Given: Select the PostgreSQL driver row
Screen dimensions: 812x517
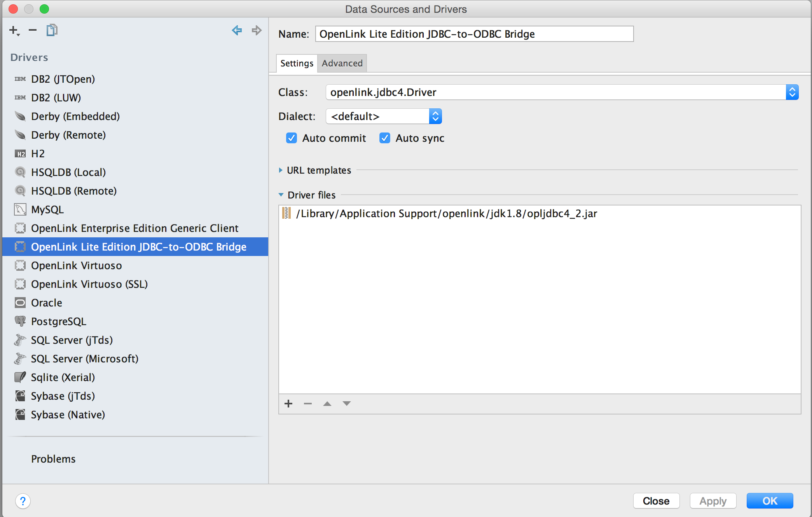Looking at the screenshot, I should [x=135, y=321].
